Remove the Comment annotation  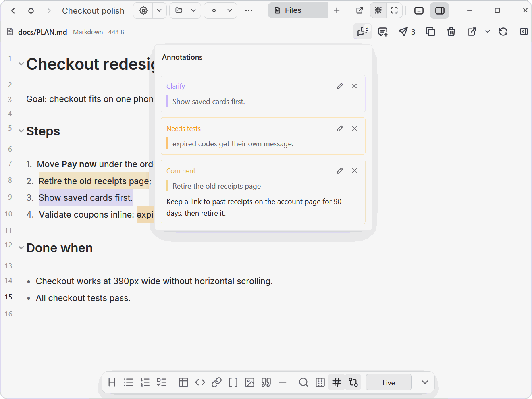(355, 171)
